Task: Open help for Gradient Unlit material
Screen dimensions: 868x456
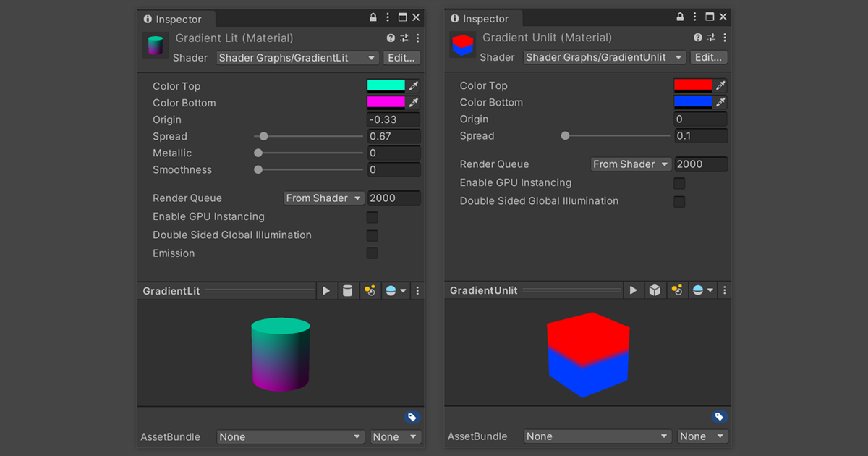Action: coord(697,38)
